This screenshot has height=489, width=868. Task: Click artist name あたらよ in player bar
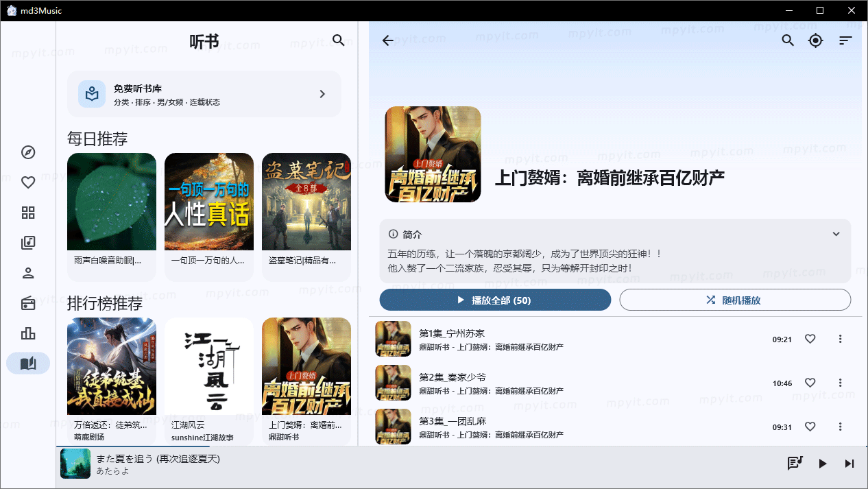pos(113,471)
